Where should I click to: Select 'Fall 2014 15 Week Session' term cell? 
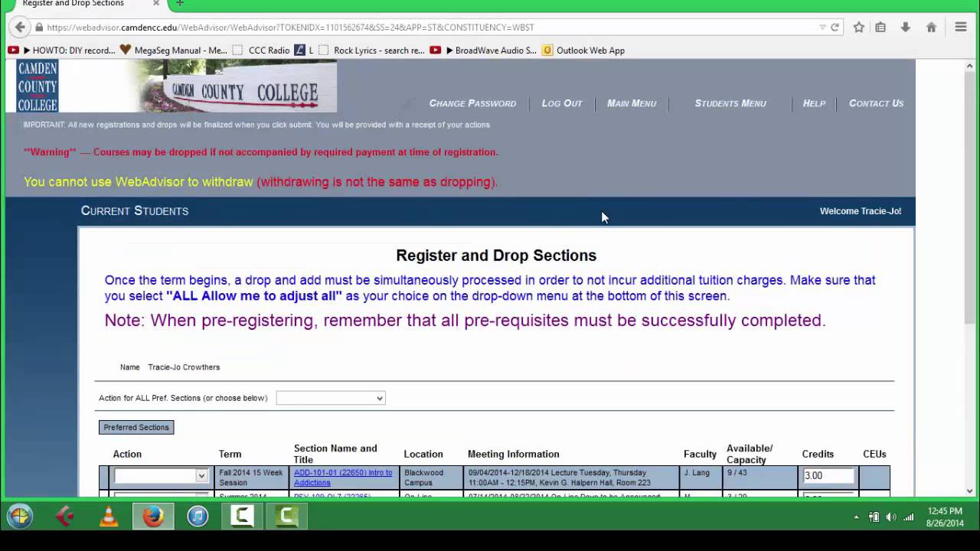(251, 478)
